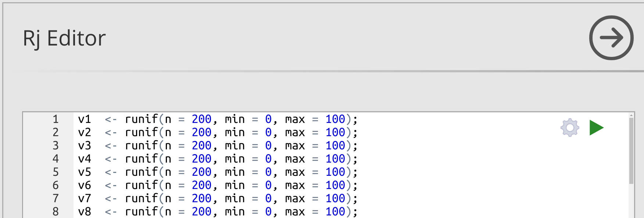Click the scrollbar up arrow
Image resolution: width=644 pixels, height=218 pixels.
pyautogui.click(x=631, y=116)
